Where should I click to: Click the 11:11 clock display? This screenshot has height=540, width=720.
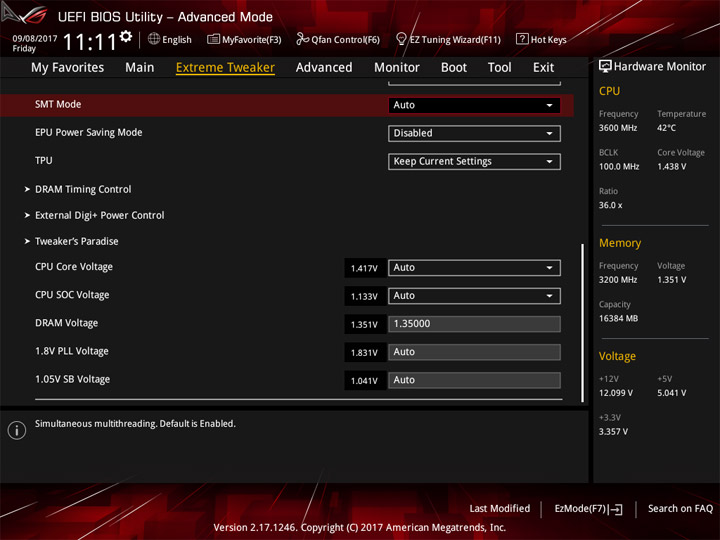pos(90,42)
